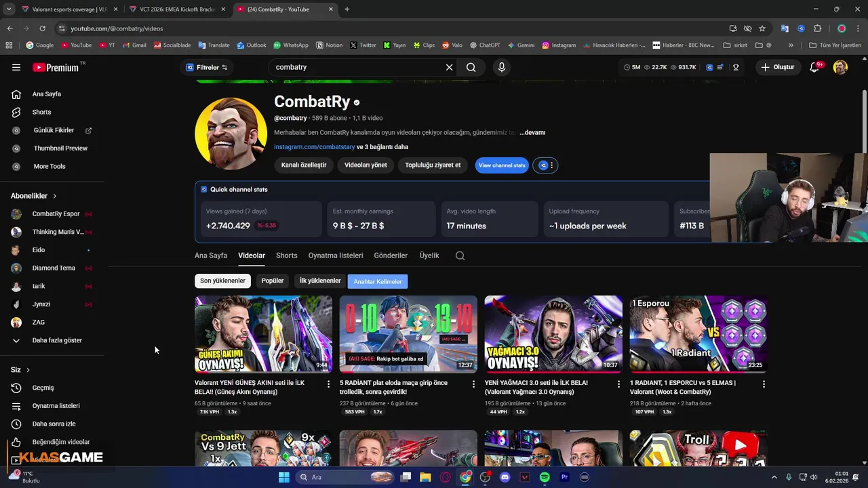Open the notifications bell
The width and height of the screenshot is (868, 488).
click(x=815, y=67)
